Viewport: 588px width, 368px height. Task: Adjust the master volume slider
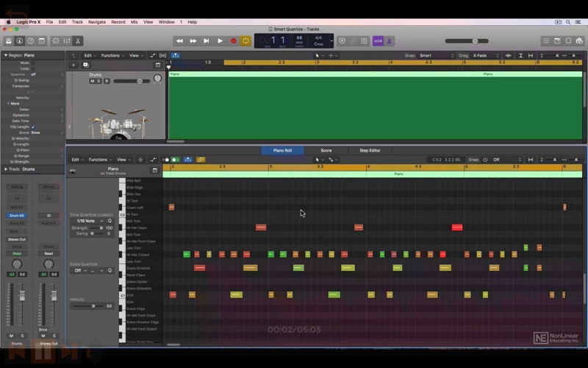click(467, 41)
